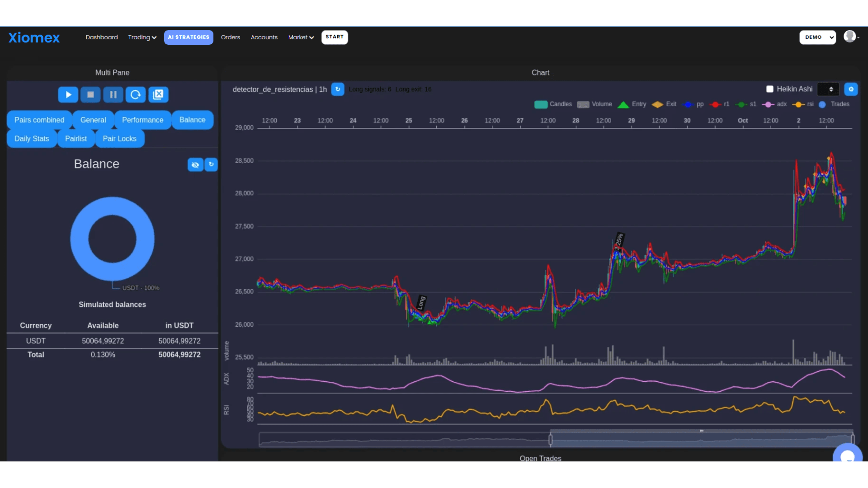Select the Balance tab
Image resolution: width=868 pixels, height=488 pixels.
[193, 120]
